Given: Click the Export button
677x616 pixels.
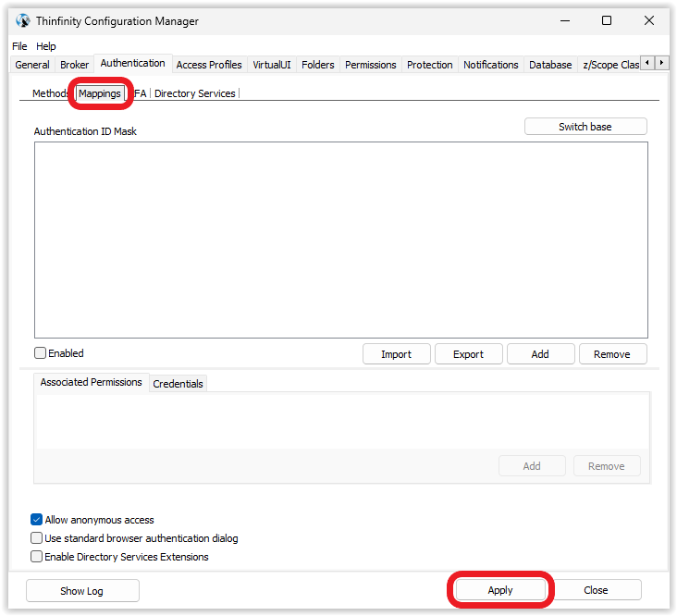Looking at the screenshot, I should [x=469, y=354].
